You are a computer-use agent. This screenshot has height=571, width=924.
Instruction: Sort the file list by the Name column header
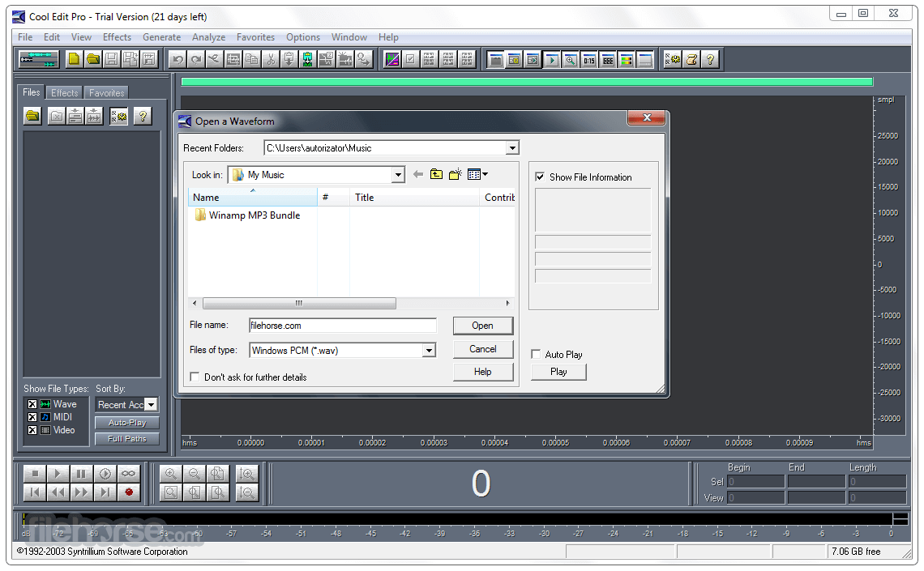point(253,197)
